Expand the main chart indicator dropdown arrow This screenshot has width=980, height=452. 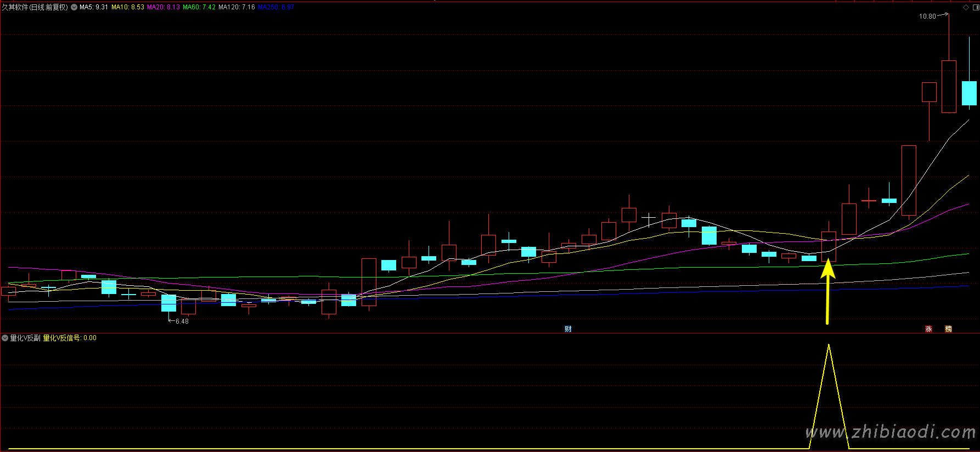74,7
